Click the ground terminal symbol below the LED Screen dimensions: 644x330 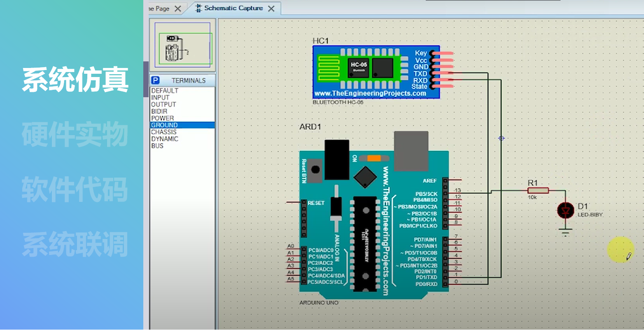pyautogui.click(x=566, y=232)
